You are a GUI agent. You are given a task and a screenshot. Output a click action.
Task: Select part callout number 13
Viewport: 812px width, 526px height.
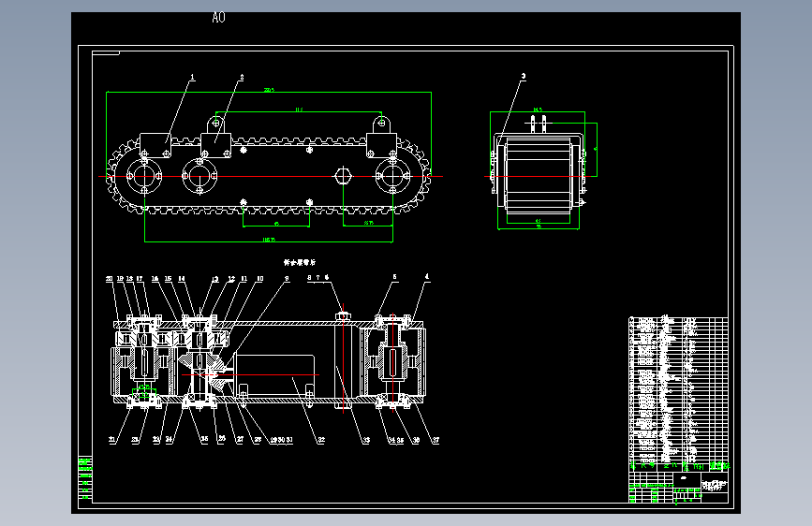tap(214, 280)
